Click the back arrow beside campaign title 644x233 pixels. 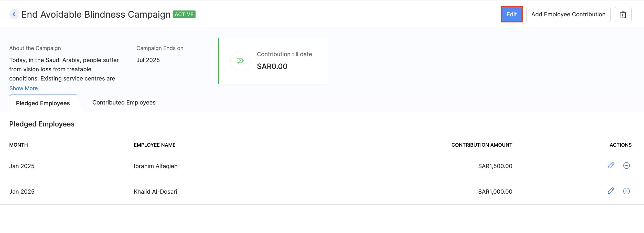coord(14,15)
